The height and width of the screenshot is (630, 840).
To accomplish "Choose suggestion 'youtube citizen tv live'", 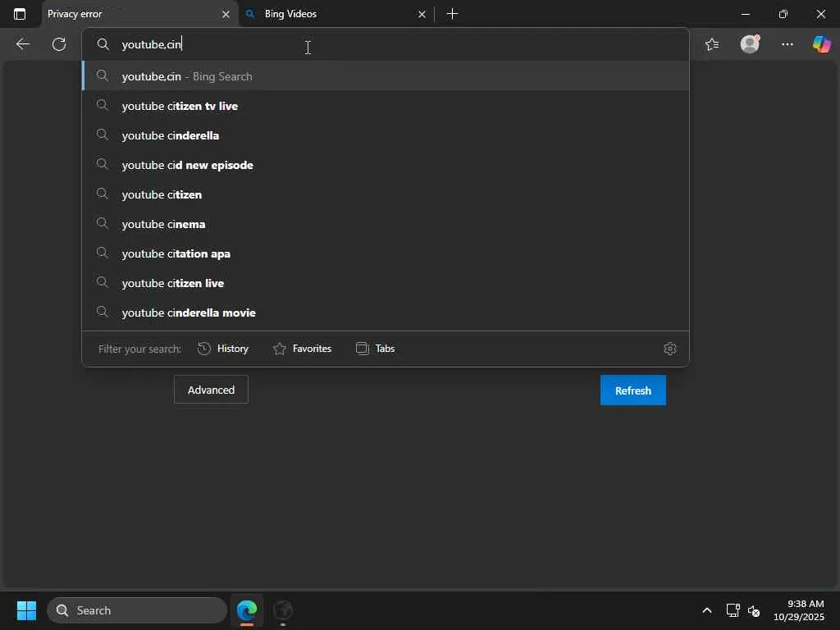I will click(386, 106).
